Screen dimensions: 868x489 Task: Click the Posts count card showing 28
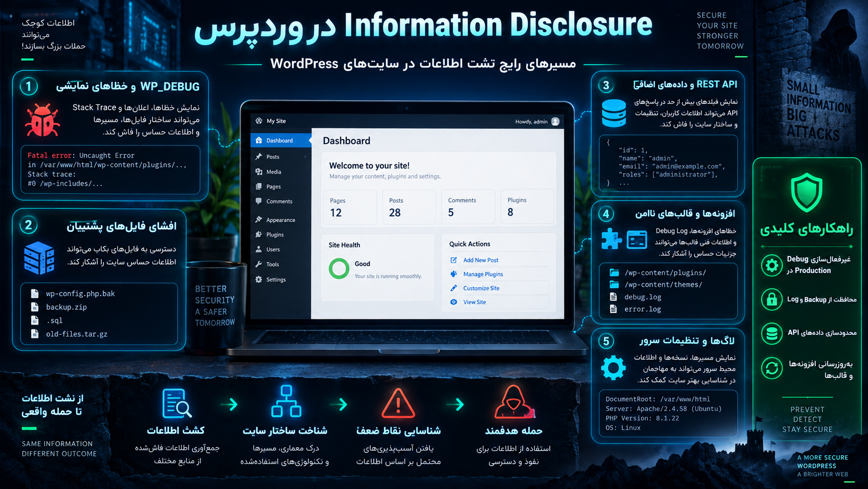pyautogui.click(x=409, y=207)
